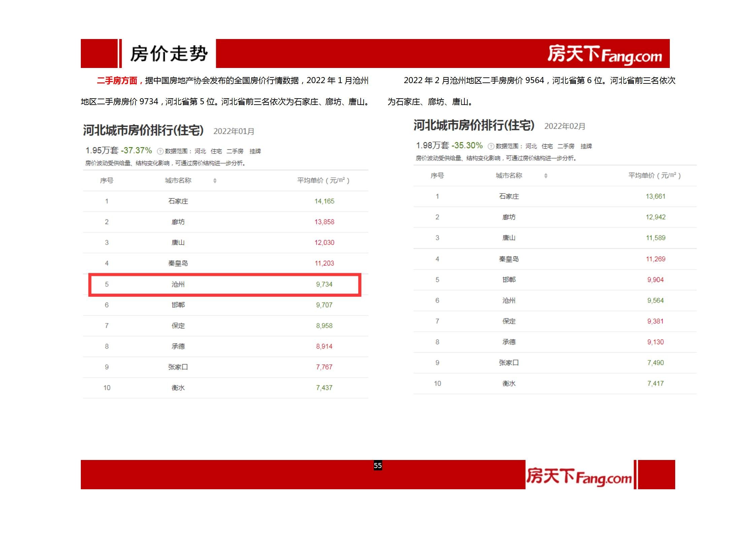Viewport: 756px width, 534px height.
Task: Click price 12,942 in the February table
Action: pos(655,217)
